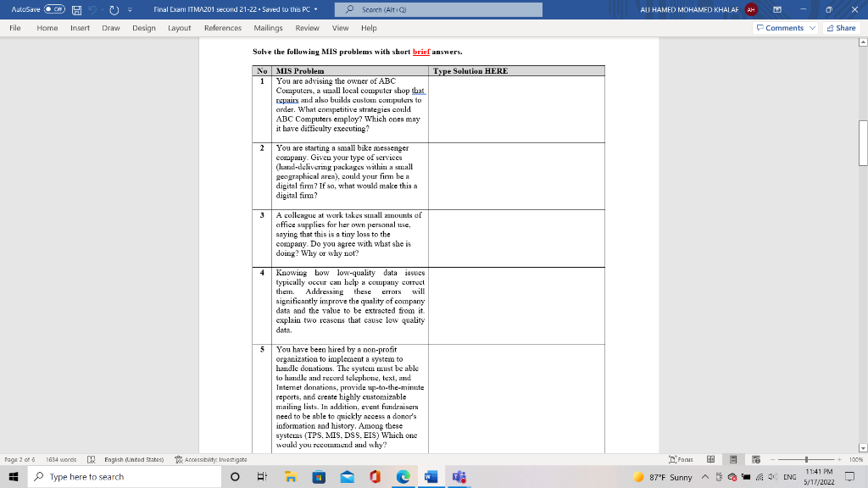
Task: Click the ENG input language indicator
Action: pyautogui.click(x=790, y=477)
